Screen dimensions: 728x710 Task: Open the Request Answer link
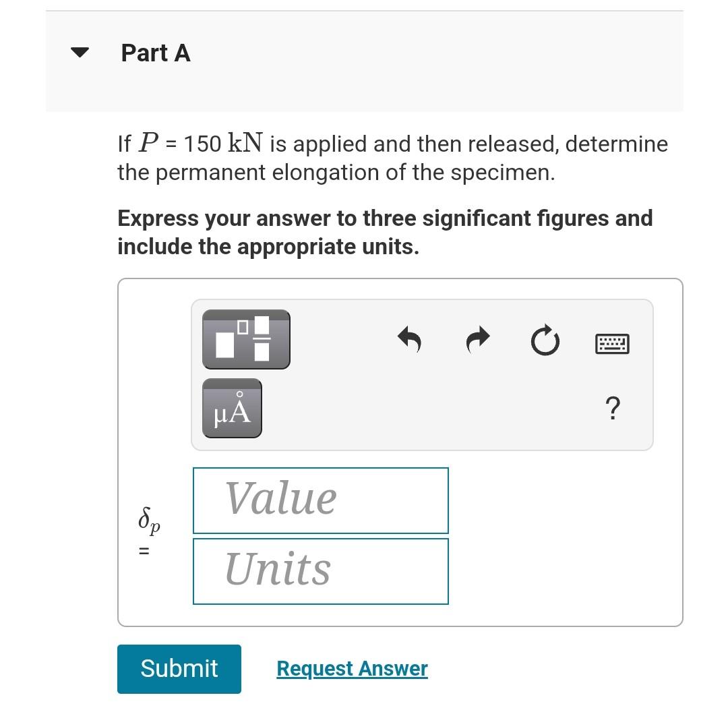(352, 669)
